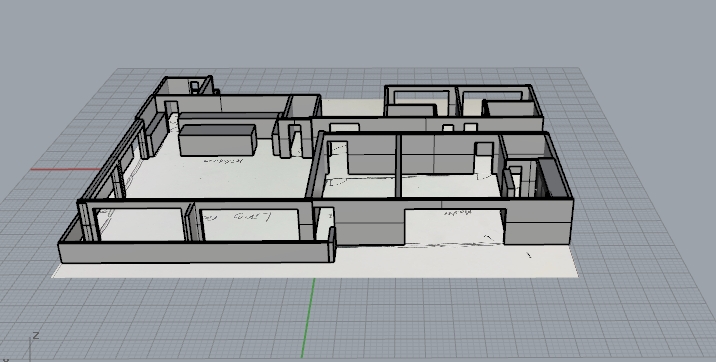Click the green Y-axis line

click(x=308, y=318)
